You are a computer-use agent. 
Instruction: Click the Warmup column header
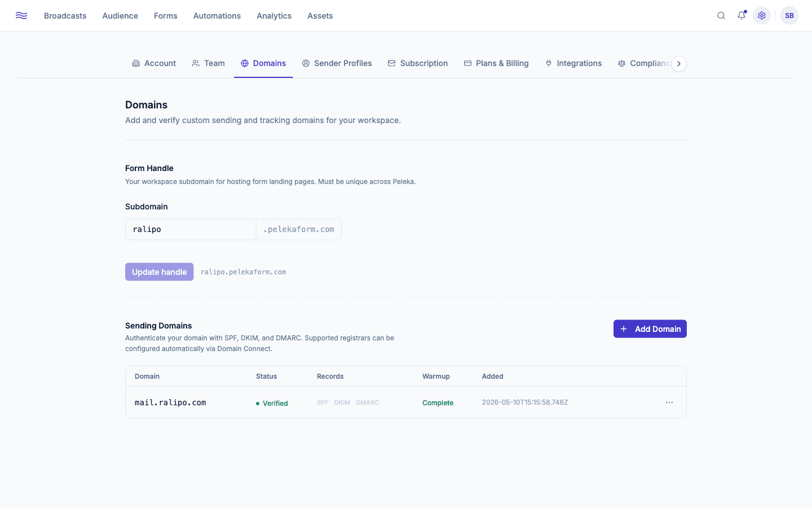(x=436, y=376)
